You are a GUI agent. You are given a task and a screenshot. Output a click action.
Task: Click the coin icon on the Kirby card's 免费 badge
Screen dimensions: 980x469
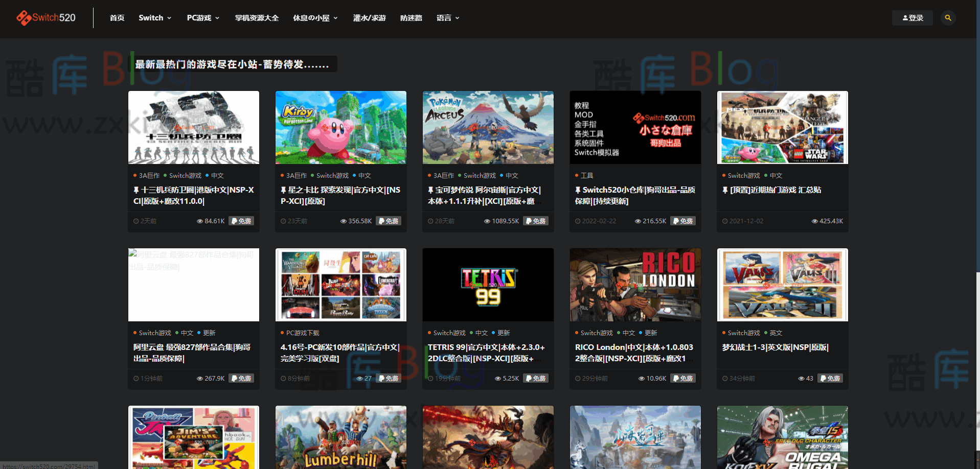coord(382,221)
